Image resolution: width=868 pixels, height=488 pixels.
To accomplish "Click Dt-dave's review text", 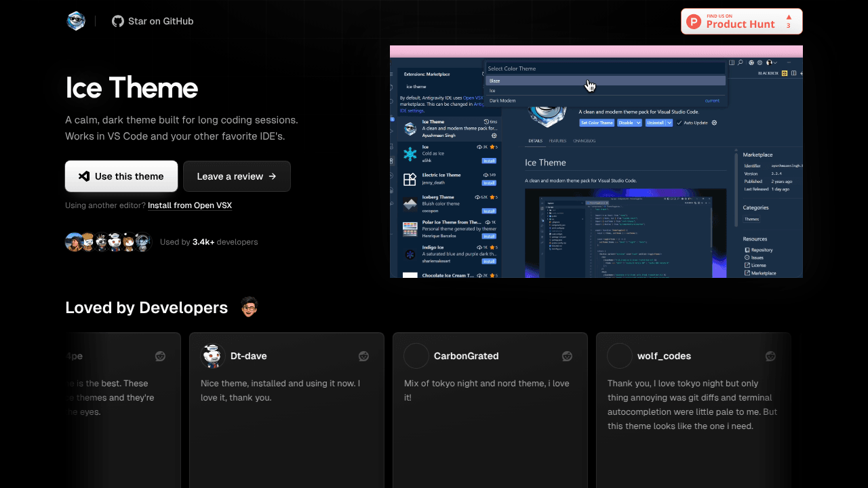I will click(280, 390).
